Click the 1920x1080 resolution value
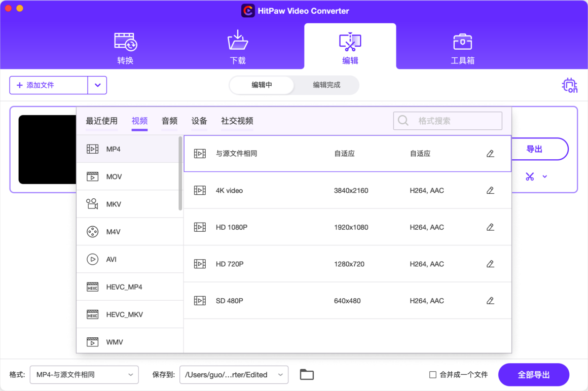 351,227
